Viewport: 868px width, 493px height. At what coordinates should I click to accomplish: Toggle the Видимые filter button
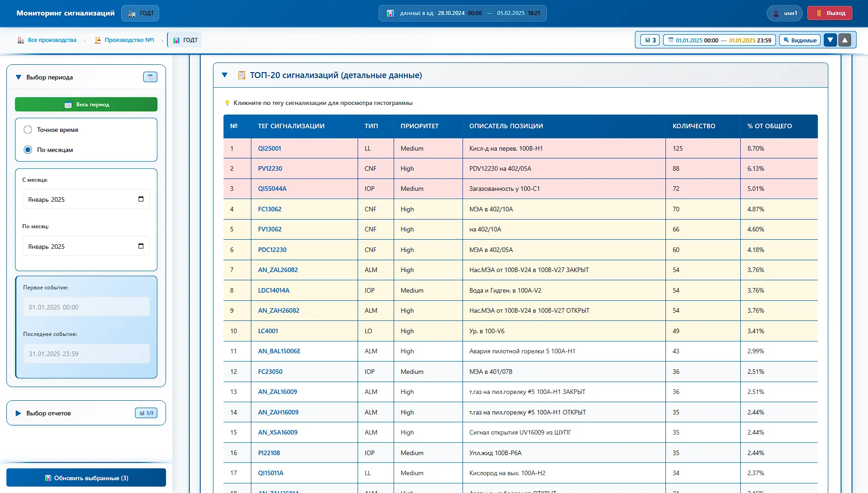pos(800,40)
